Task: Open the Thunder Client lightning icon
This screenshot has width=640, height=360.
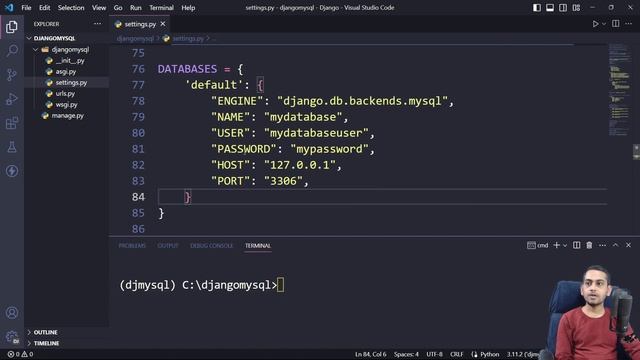Action: 12,171
